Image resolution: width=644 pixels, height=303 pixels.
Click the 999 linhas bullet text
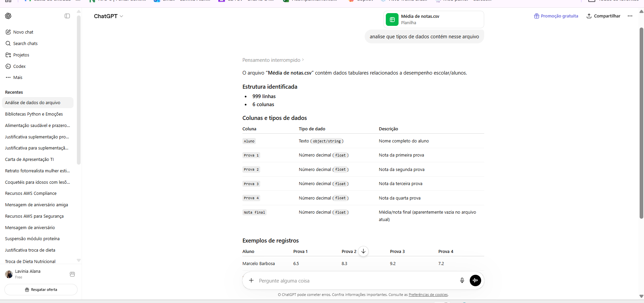tap(264, 96)
